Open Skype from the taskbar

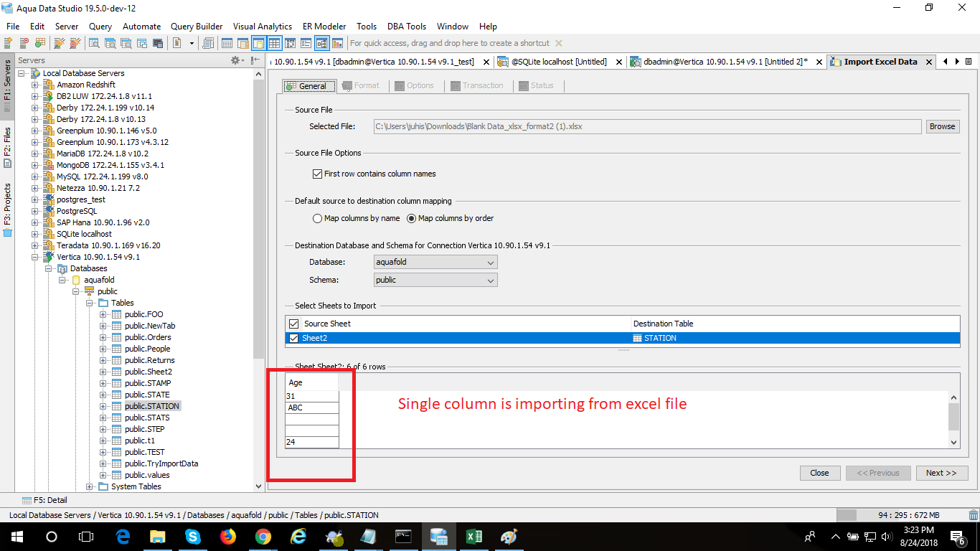click(x=192, y=536)
